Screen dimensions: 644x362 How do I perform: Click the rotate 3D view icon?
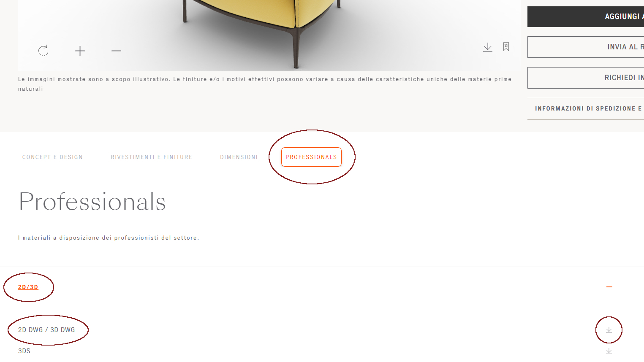(x=43, y=51)
